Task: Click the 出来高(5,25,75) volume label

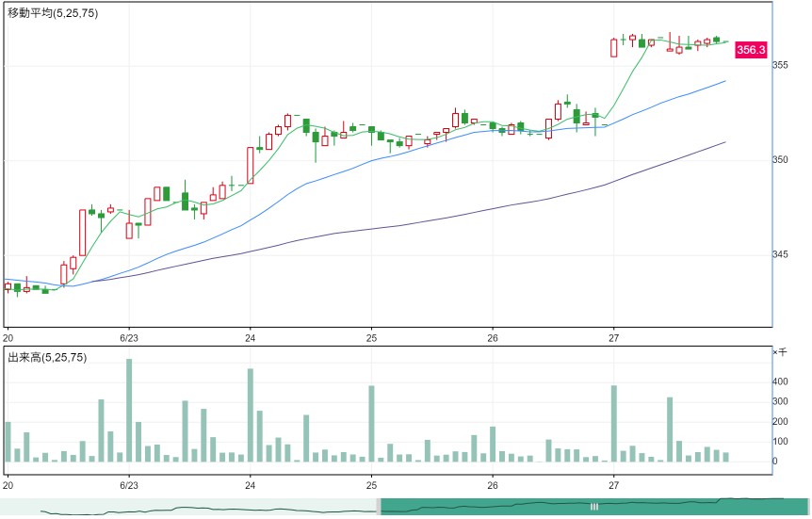Action: [47, 357]
